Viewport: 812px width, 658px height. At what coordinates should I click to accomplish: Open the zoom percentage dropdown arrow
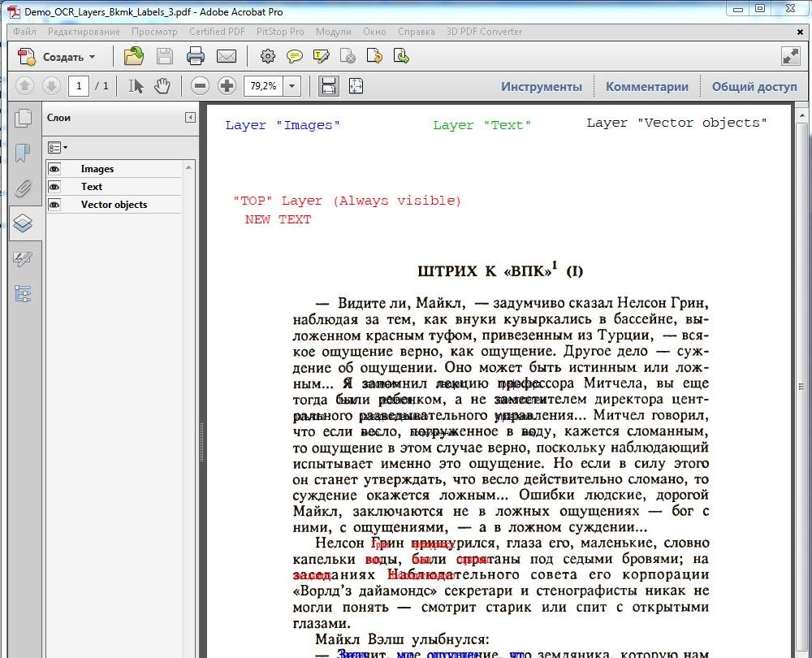click(292, 86)
